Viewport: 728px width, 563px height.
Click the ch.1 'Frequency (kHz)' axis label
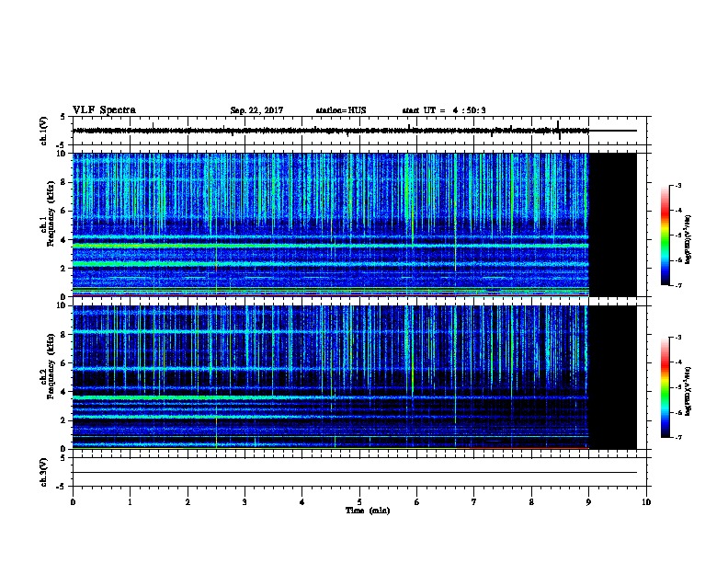click(x=51, y=213)
